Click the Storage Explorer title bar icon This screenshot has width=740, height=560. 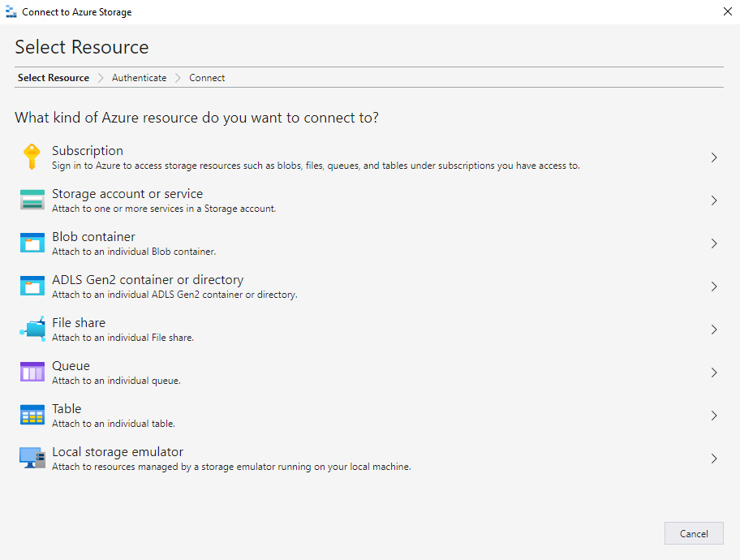[11, 11]
